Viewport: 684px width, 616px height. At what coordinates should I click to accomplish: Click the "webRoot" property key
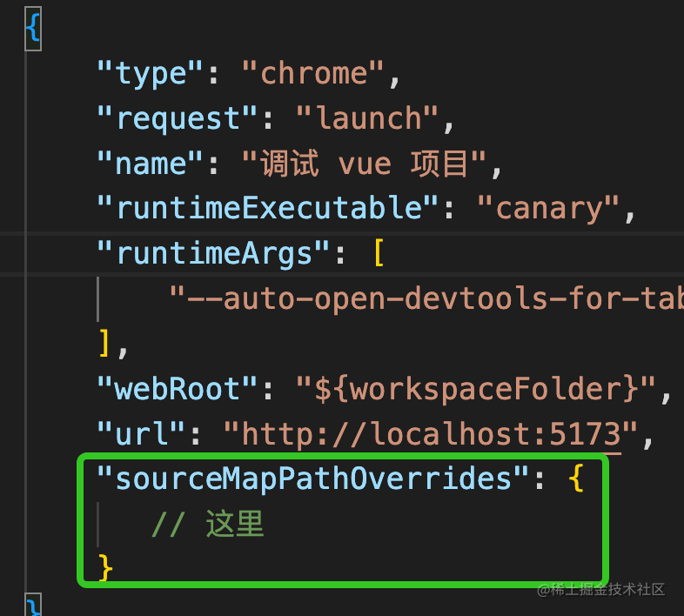[x=178, y=389]
